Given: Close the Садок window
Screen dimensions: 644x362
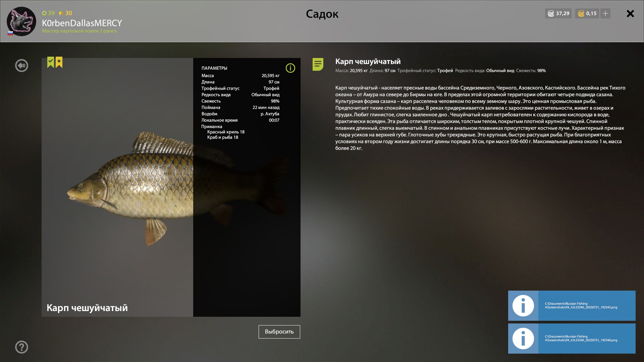Looking at the screenshot, I should 630,13.
